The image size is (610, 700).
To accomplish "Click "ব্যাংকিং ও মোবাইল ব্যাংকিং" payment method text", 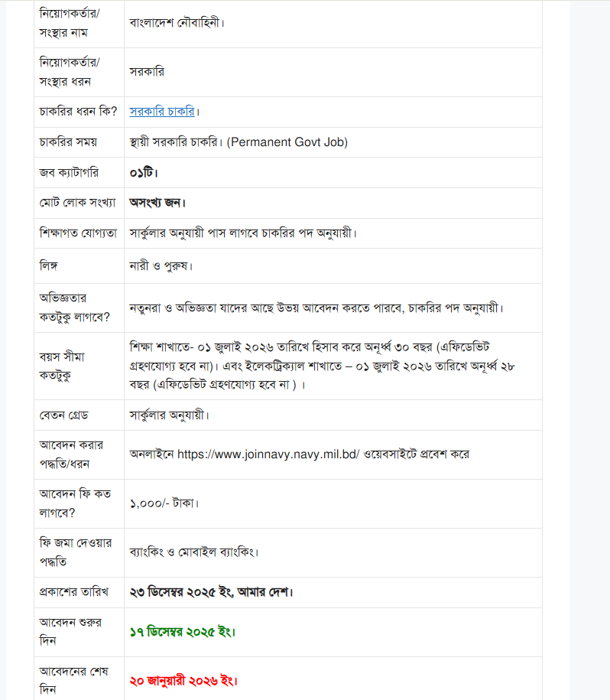I will tap(205, 552).
